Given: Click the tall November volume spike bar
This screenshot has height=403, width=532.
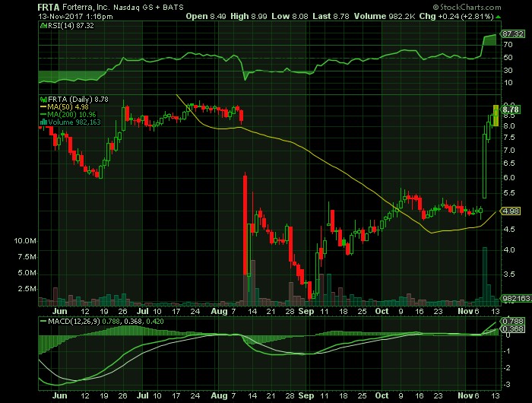Looking at the screenshot, I should [x=485, y=276].
